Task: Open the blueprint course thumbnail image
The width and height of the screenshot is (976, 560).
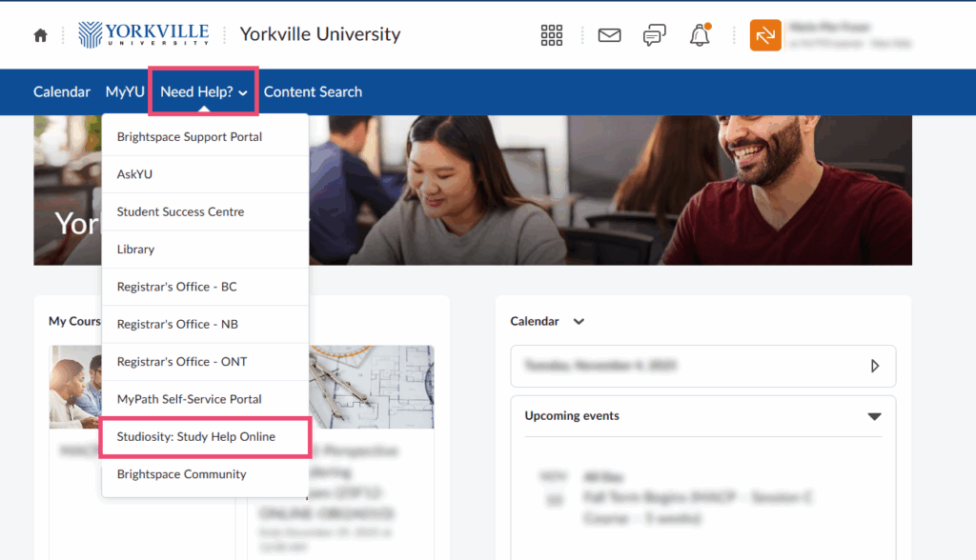Action: [372, 386]
